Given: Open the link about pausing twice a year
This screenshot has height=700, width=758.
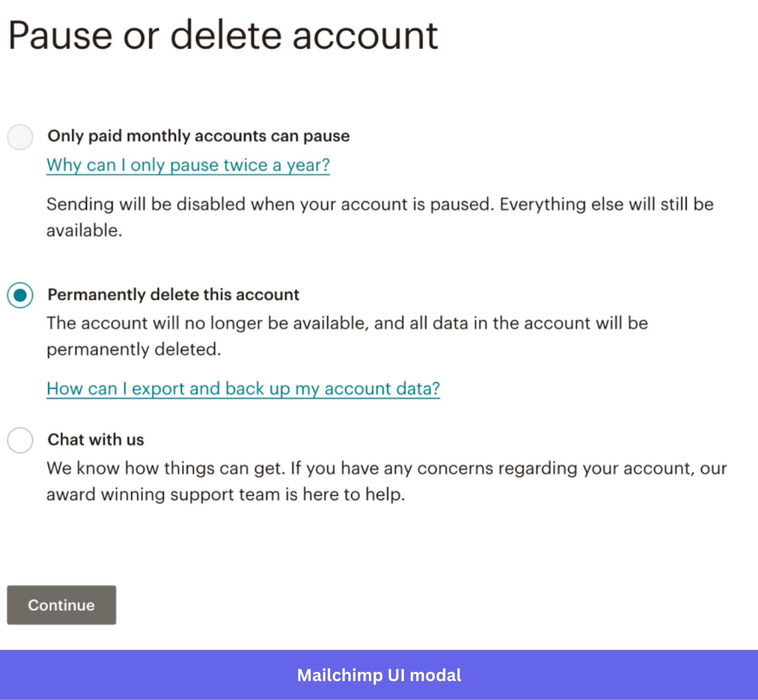Looking at the screenshot, I should pos(188,165).
